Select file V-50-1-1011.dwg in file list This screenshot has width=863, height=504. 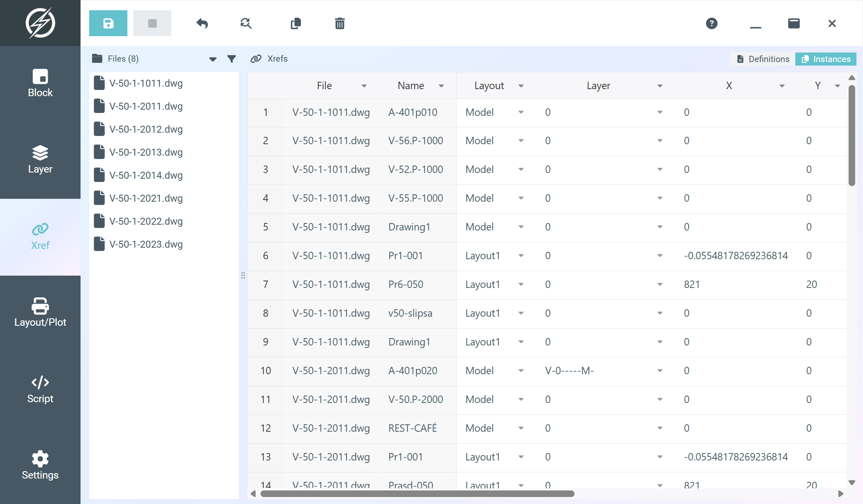164,83
